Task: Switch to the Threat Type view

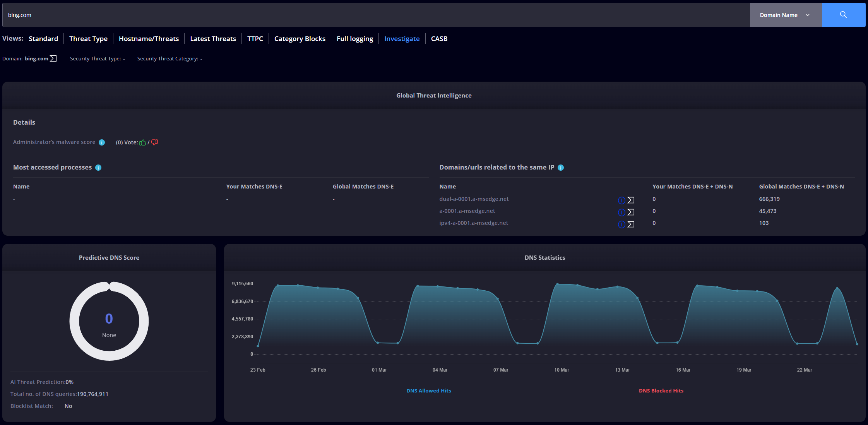Action: point(88,39)
